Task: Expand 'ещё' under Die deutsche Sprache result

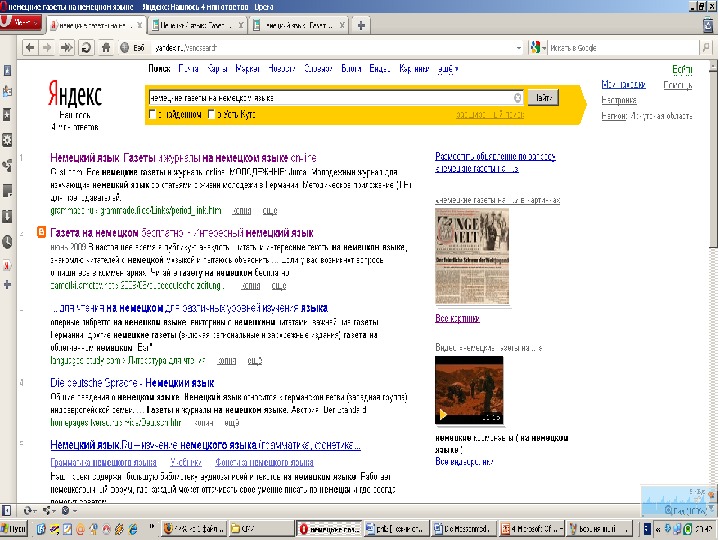Action: pos(232,423)
